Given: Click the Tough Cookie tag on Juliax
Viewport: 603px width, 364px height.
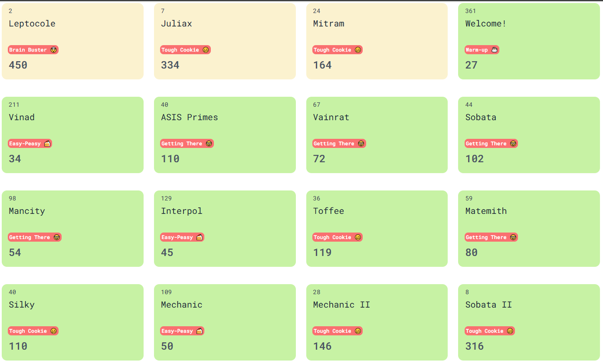Looking at the screenshot, I should [186, 50].
